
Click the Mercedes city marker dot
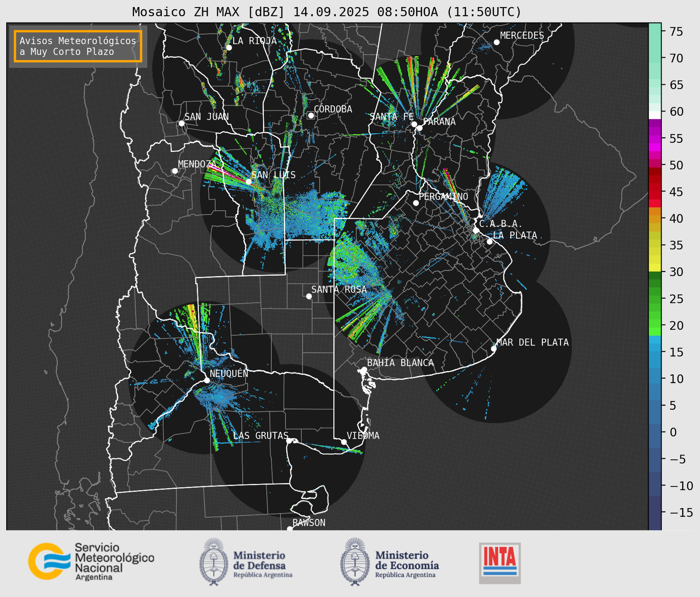[x=496, y=42]
